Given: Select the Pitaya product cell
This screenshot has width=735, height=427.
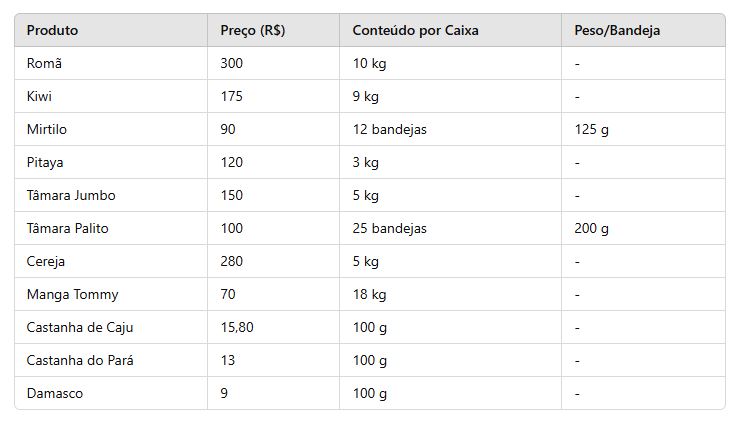Looking at the screenshot, I should click(x=46, y=162).
